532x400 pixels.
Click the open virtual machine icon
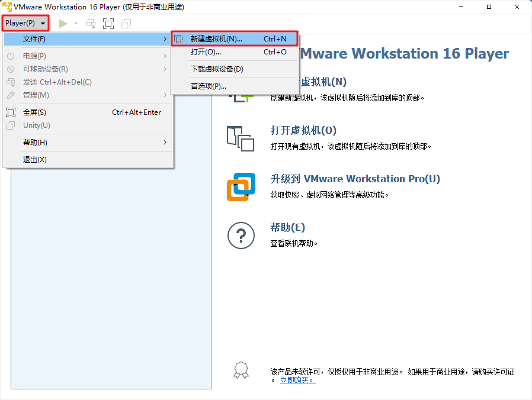(241, 138)
